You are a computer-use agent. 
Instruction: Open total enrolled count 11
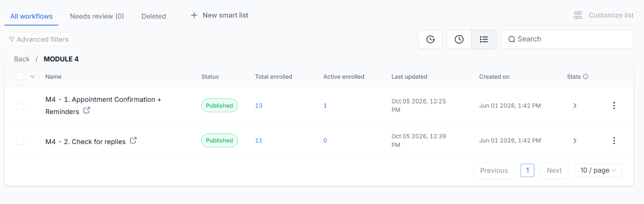click(259, 141)
